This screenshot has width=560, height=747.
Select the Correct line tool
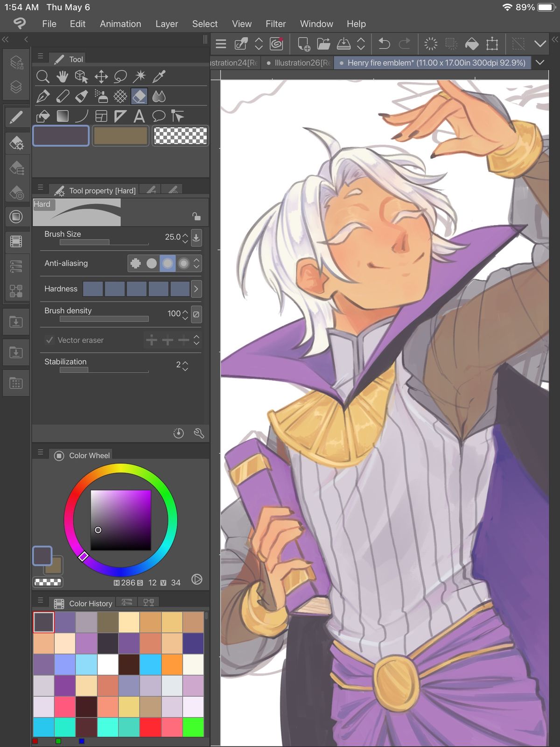pos(178,116)
